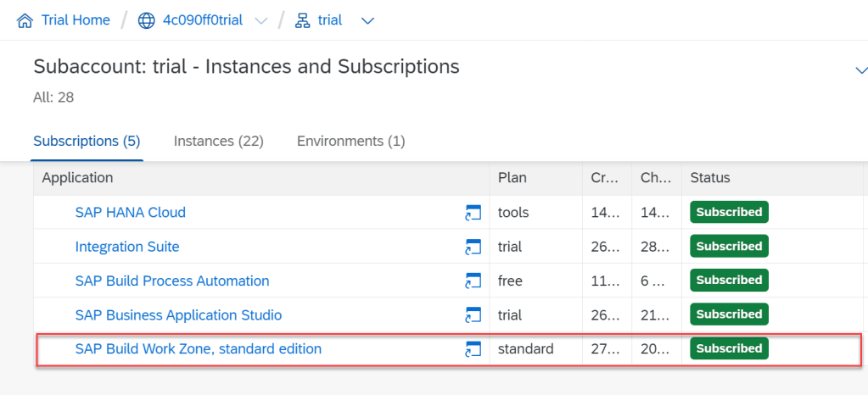Click the Trial Home house icon

[x=25, y=20]
